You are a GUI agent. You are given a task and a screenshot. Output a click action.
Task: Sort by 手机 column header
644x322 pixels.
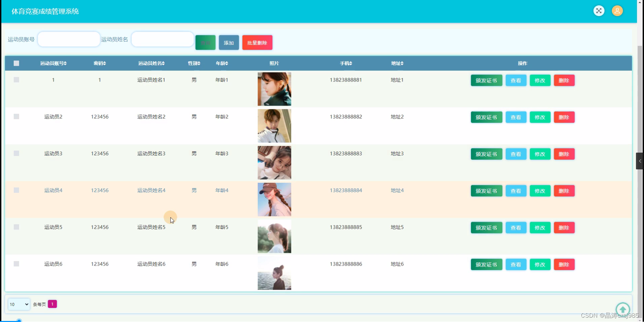(x=346, y=63)
